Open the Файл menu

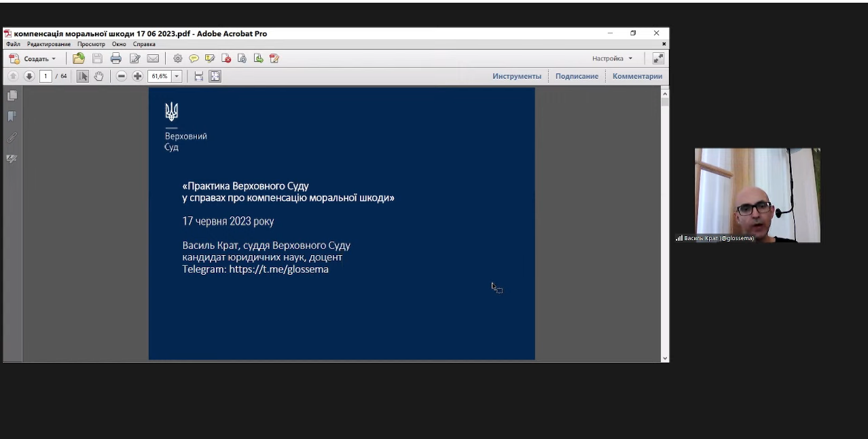13,44
